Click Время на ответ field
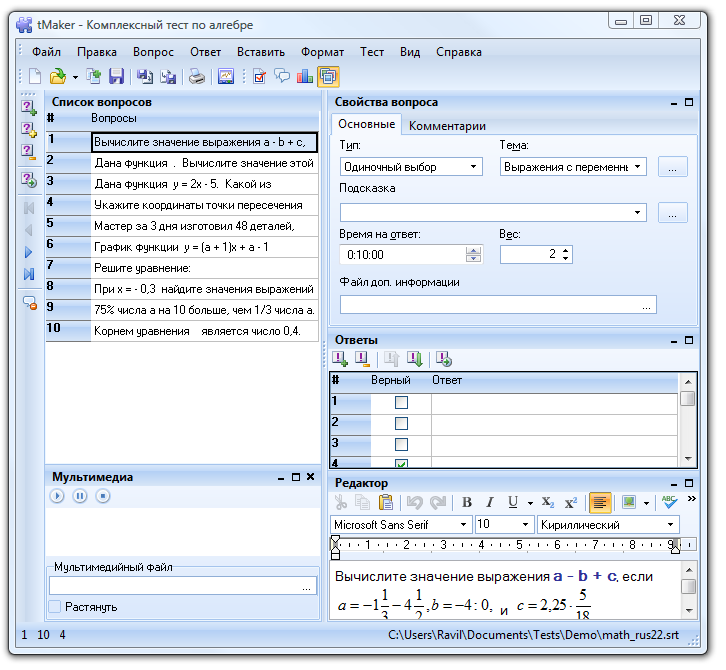Screen dimensions: 726x670 tap(411, 255)
